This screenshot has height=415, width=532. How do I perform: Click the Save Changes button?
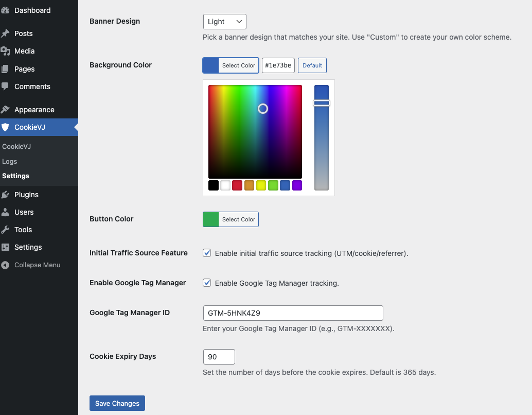coord(117,403)
